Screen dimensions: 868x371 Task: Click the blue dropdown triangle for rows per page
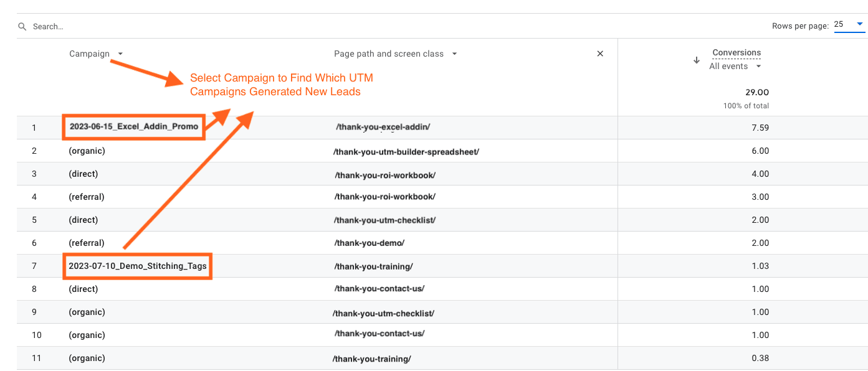(859, 22)
